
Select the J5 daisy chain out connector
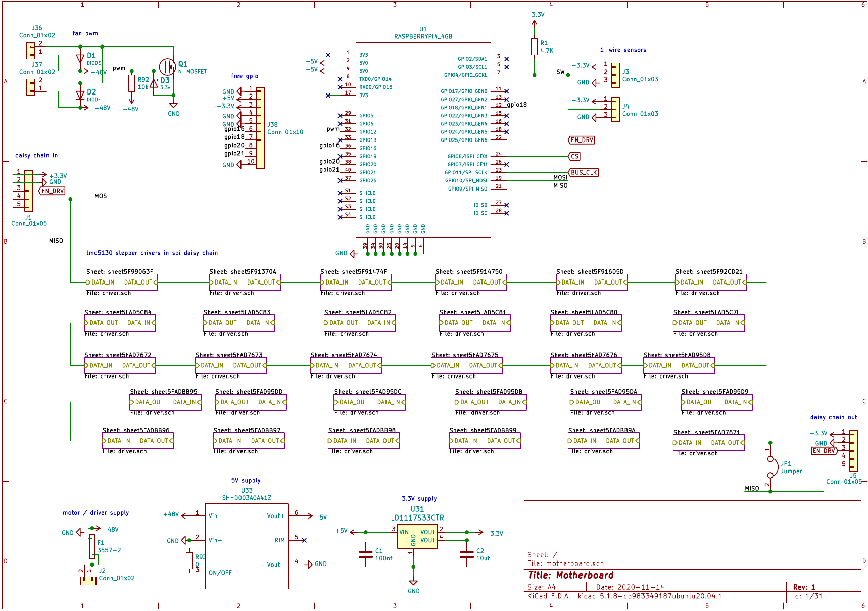tap(853, 451)
